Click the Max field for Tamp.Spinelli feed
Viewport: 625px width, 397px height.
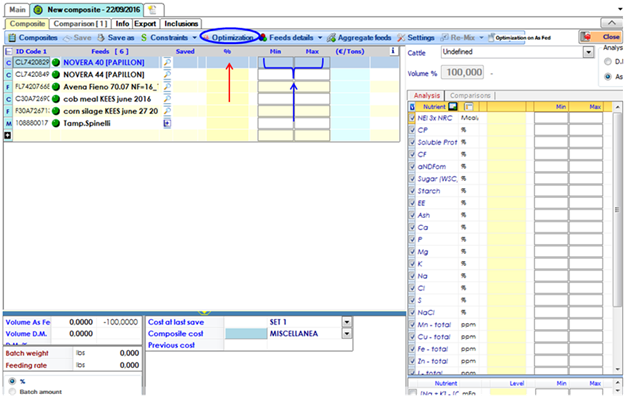[x=312, y=123]
